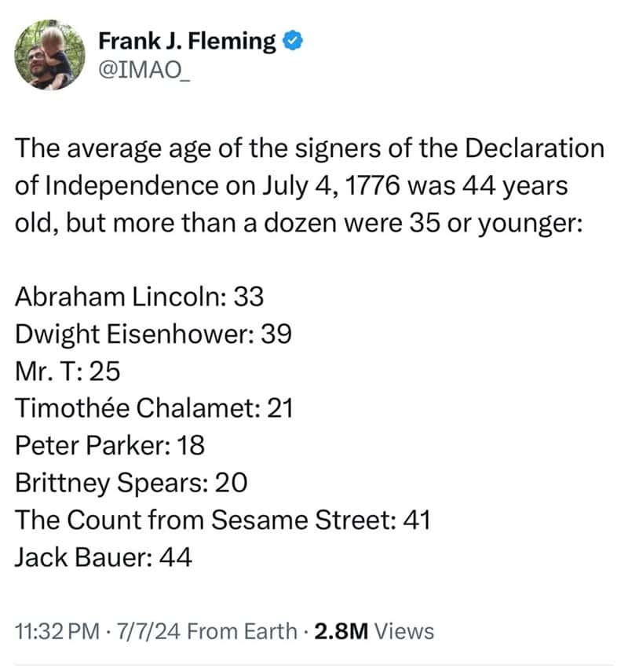The width and height of the screenshot is (628, 672).
Task: Click the @IMAO_ handle link
Action: [x=144, y=69]
